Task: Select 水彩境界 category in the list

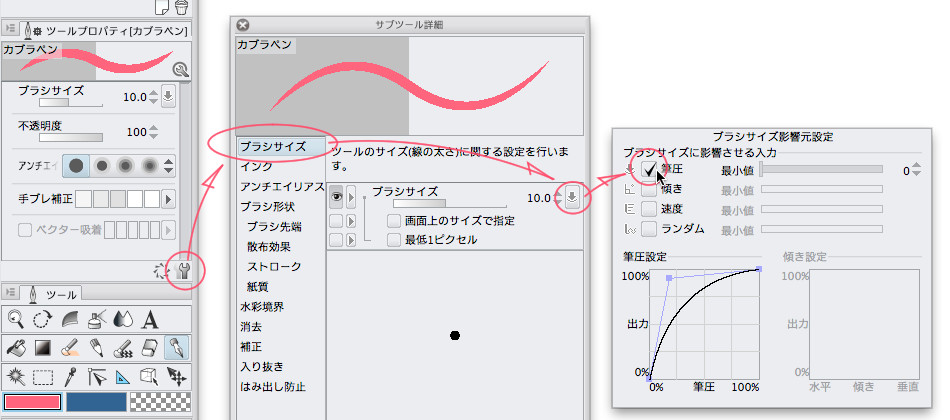Action: coord(262,306)
